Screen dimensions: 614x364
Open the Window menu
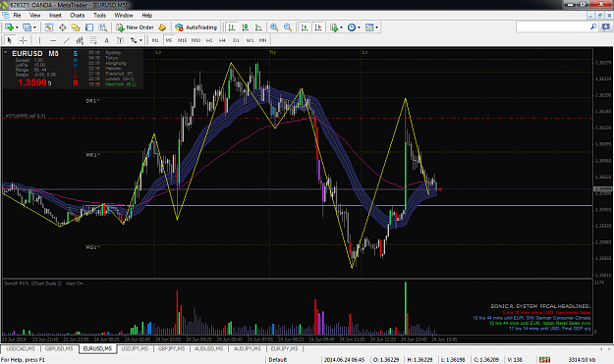(124, 16)
